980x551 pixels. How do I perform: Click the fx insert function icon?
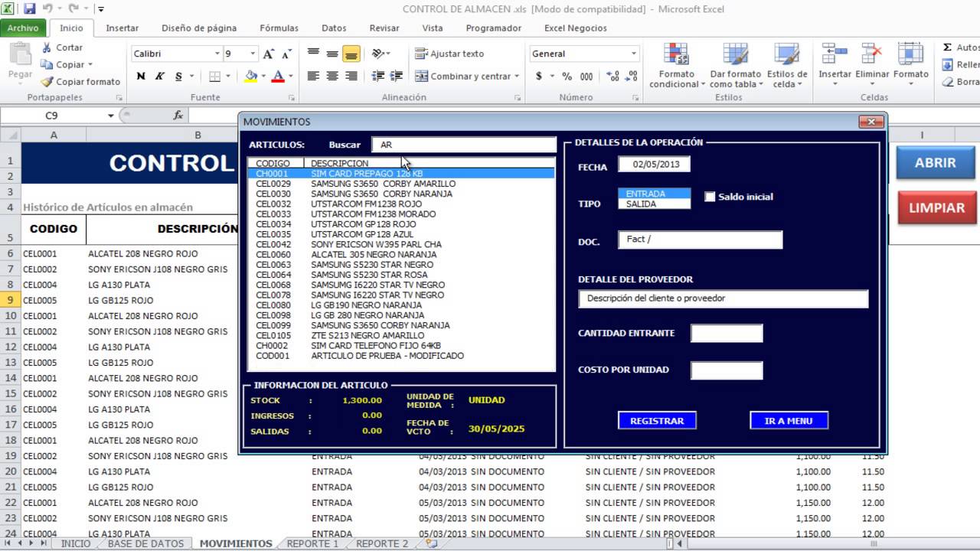[x=178, y=115]
